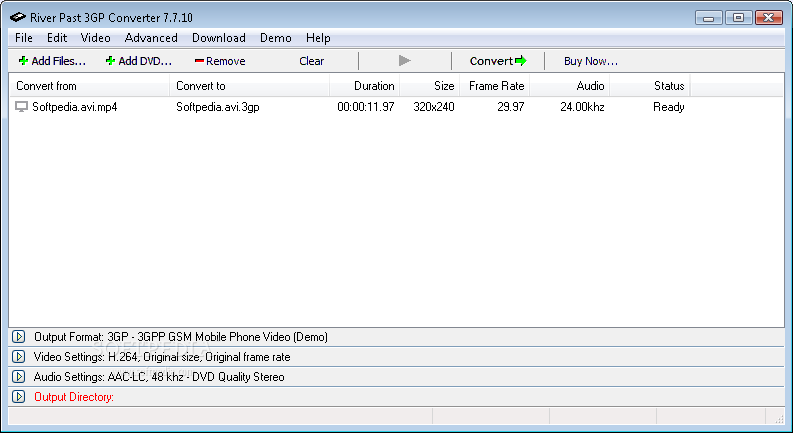
Task: Open the Download menu
Action: [219, 38]
